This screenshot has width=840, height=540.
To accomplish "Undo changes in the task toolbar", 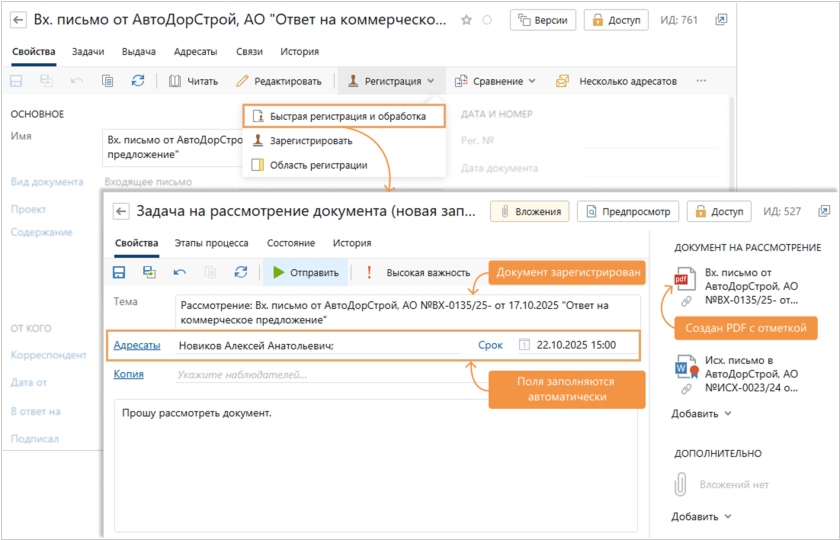I will [180, 272].
